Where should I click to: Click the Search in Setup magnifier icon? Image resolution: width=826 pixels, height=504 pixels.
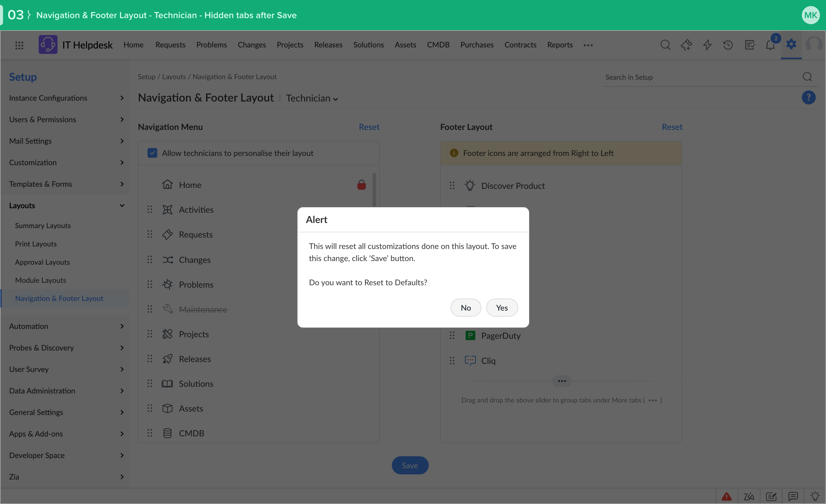[807, 77]
